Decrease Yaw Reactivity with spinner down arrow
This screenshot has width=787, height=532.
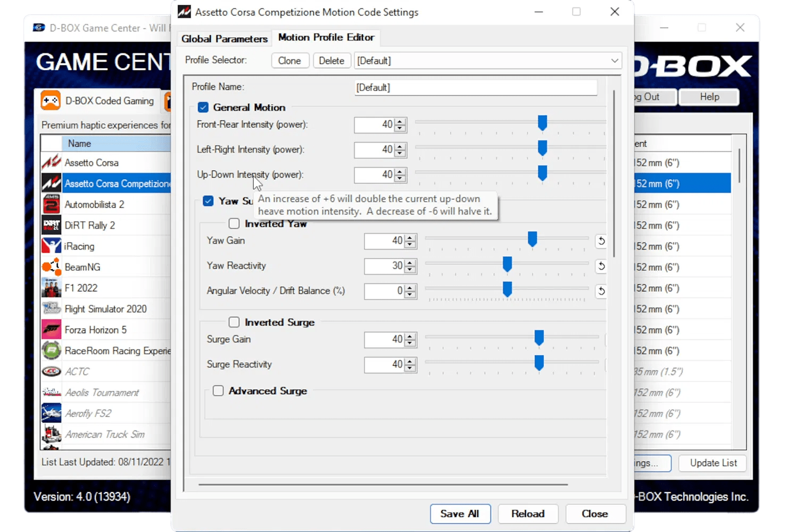(x=410, y=269)
